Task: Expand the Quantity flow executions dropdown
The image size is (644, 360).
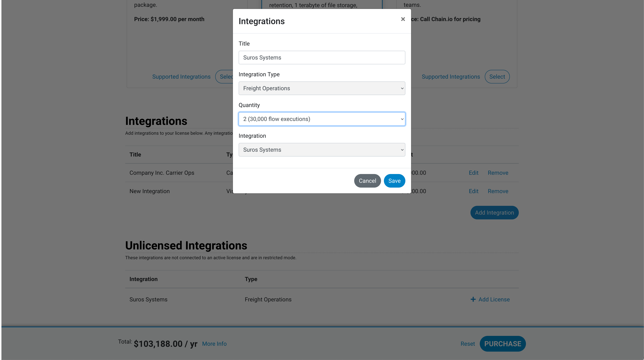Action: (x=322, y=119)
